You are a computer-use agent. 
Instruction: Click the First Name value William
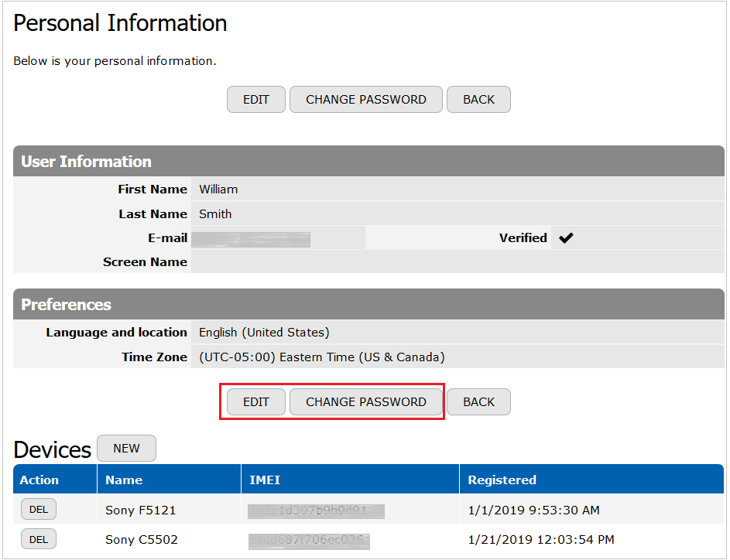tap(218, 190)
